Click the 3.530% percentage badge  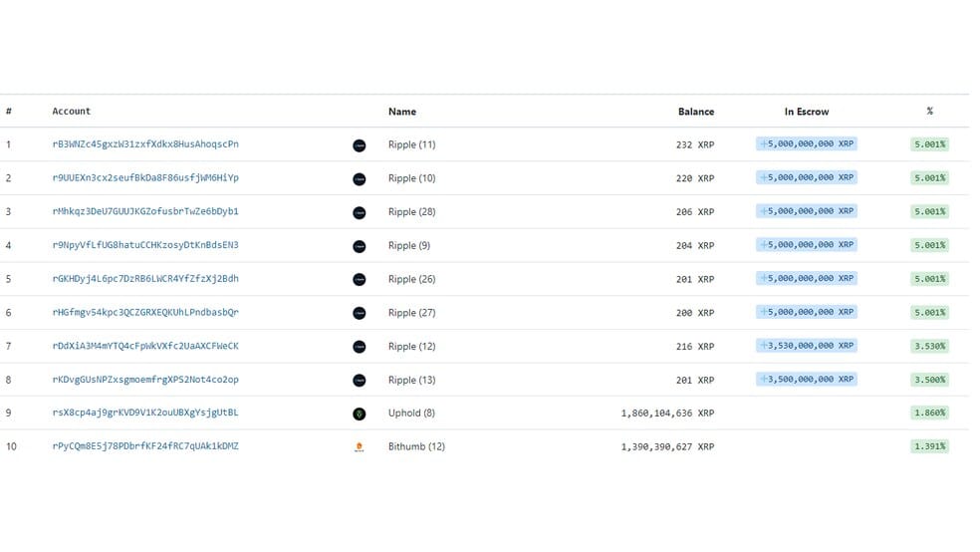(x=930, y=347)
